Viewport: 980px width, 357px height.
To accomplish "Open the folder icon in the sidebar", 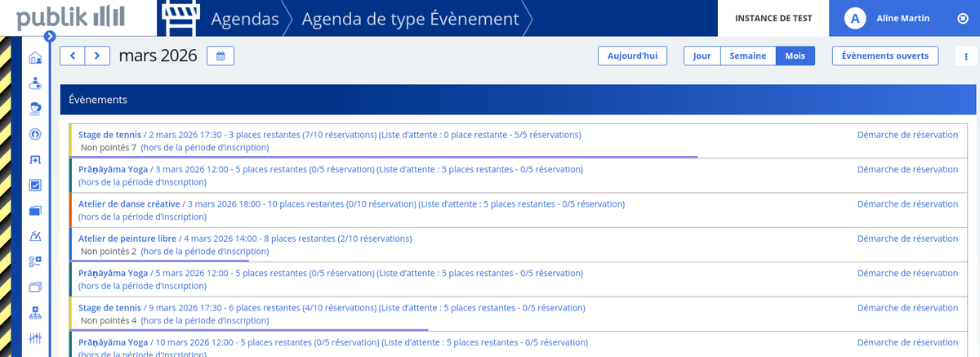I will tap(35, 211).
